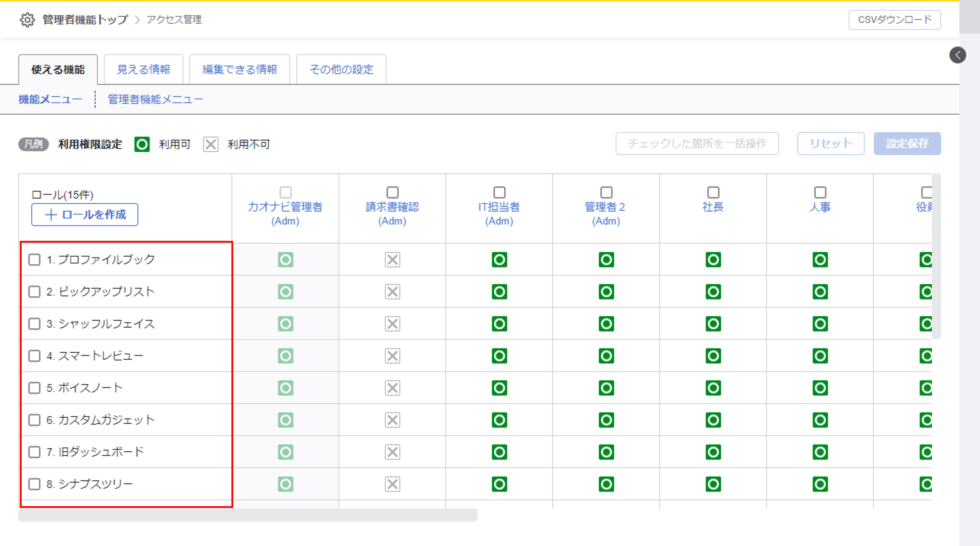980x546 pixels.
Task: Toggle 管理者２ permission for ボイスノート
Action: click(x=606, y=388)
